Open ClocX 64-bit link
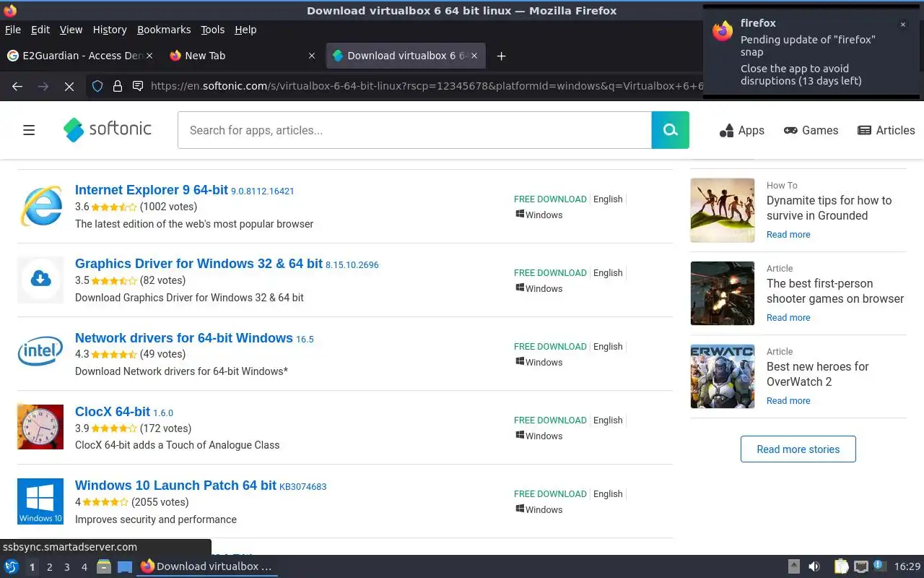Screen dimensions: 924x578 click(113, 411)
